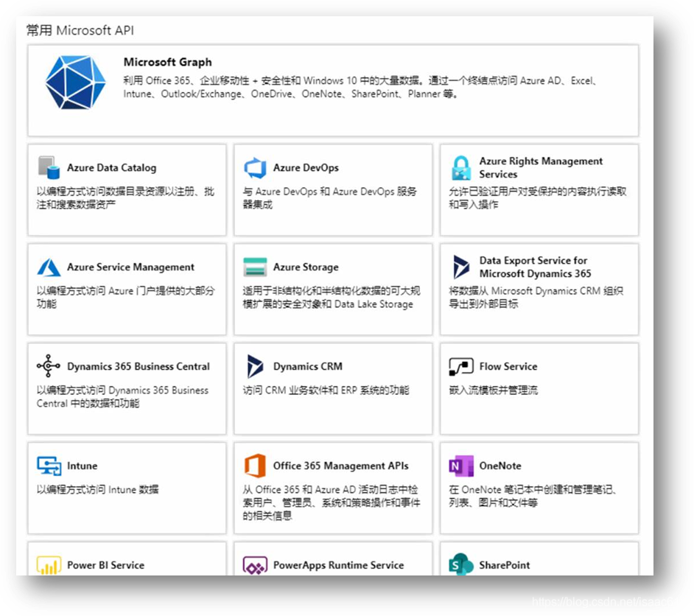Click the Dynamics CRM description text
Viewport: 694px width, 616px height.
326,390
